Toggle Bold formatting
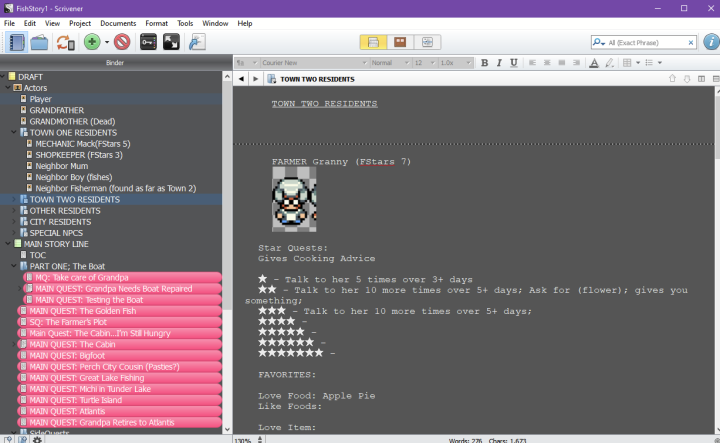The image size is (720, 443). [484, 63]
